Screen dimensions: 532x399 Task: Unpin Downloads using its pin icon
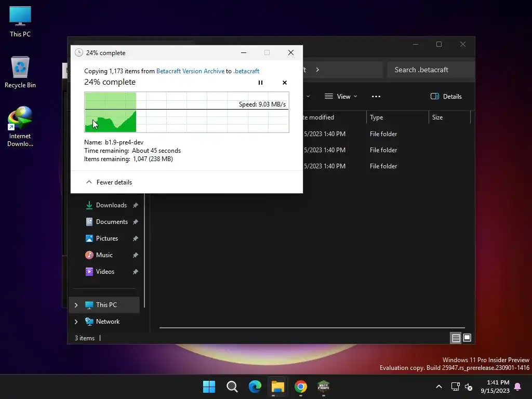click(x=136, y=205)
